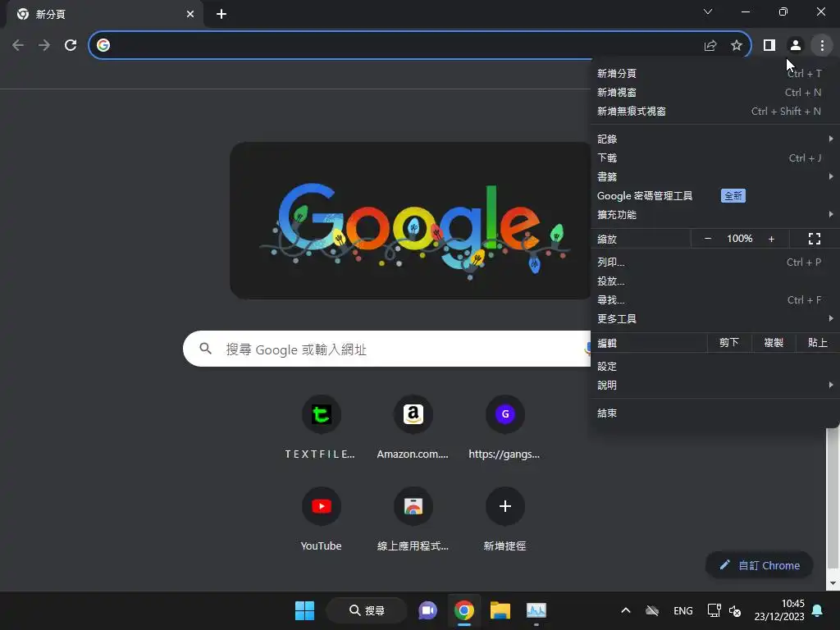840x630 pixels.
Task: Expand the 記錄 history submenu
Action: coord(714,139)
